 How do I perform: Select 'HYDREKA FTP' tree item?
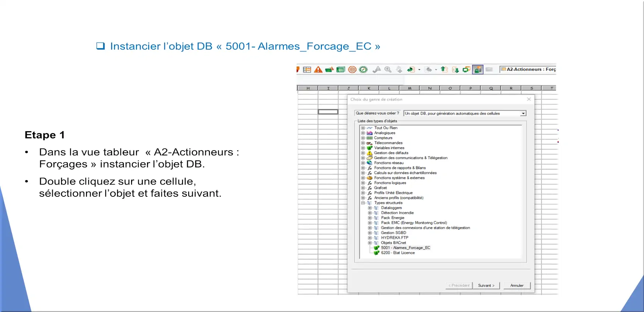(394, 238)
